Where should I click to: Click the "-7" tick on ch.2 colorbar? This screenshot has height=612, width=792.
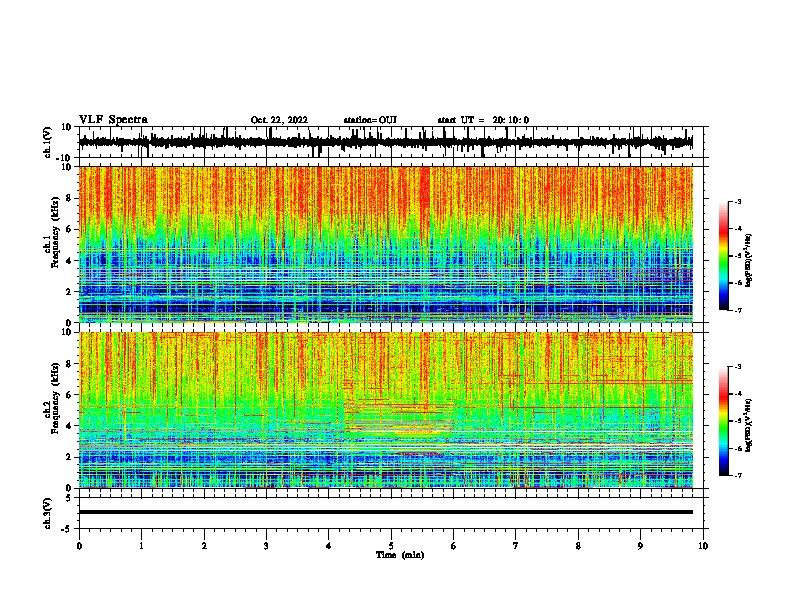click(x=738, y=476)
